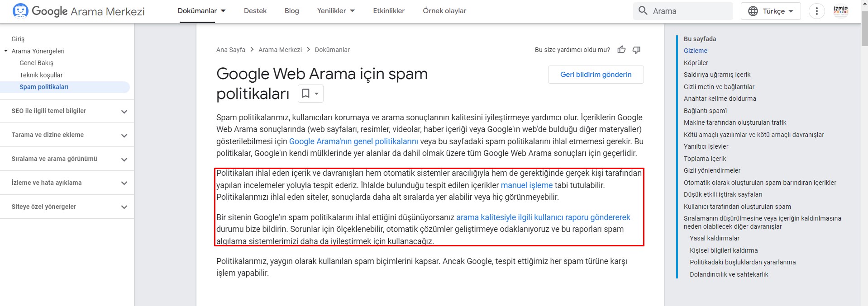Jump to Gizli yönlendirmeler section
Image resolution: width=868 pixels, height=306 pixels.
pyautogui.click(x=712, y=170)
